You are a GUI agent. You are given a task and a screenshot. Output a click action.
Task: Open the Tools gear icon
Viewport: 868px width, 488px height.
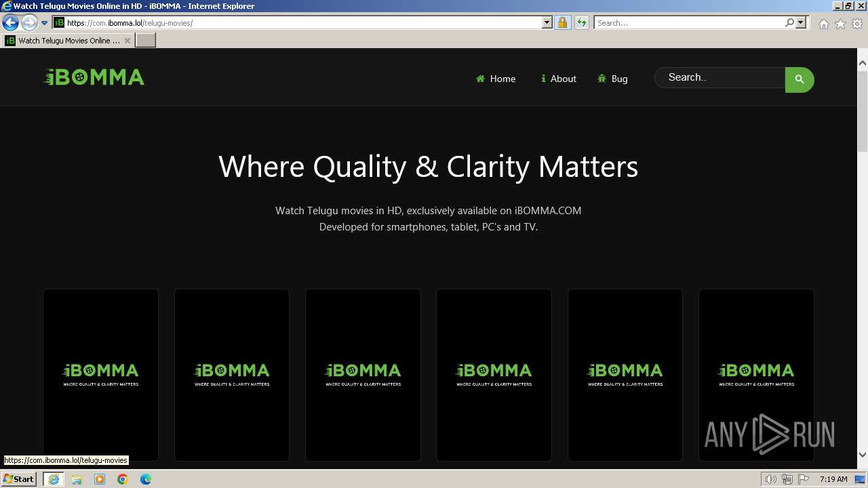click(x=857, y=24)
